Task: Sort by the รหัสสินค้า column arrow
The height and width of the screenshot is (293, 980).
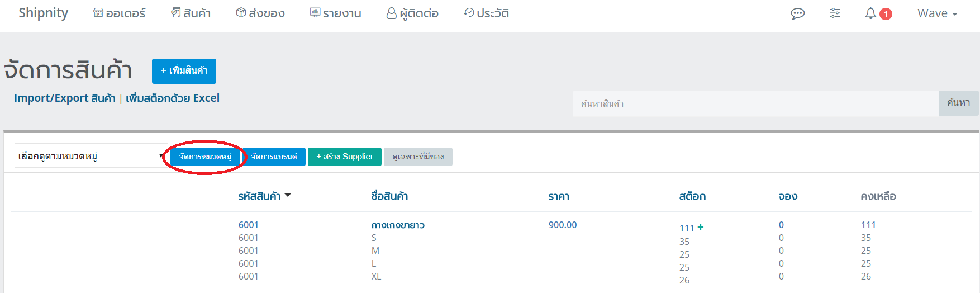Action: click(x=288, y=196)
